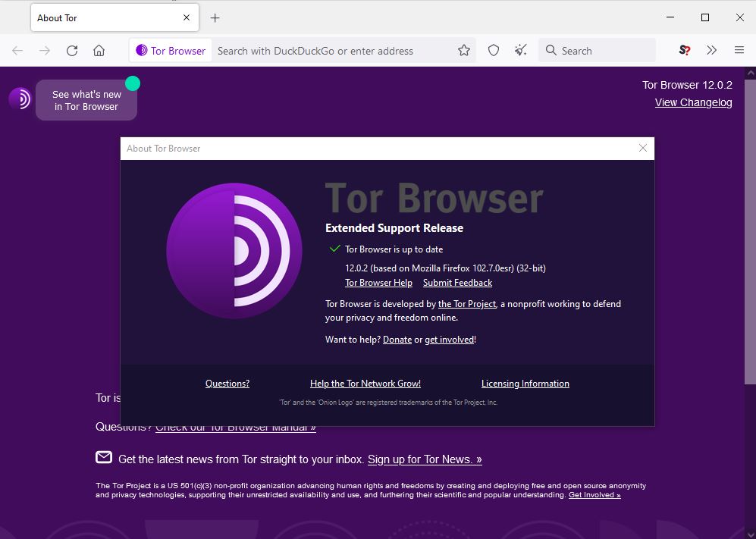Screen dimensions: 756x539
Task: Click the search magnifier icon
Action: 551,50
